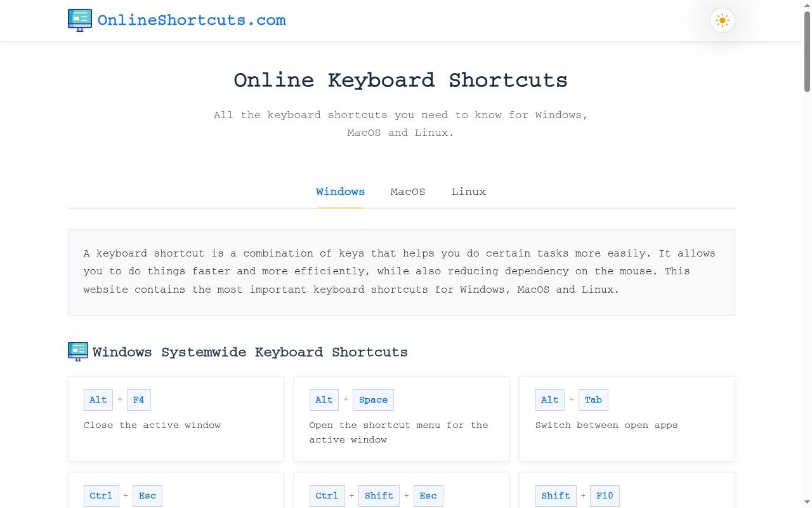Click the F10 key badge

[x=605, y=496]
